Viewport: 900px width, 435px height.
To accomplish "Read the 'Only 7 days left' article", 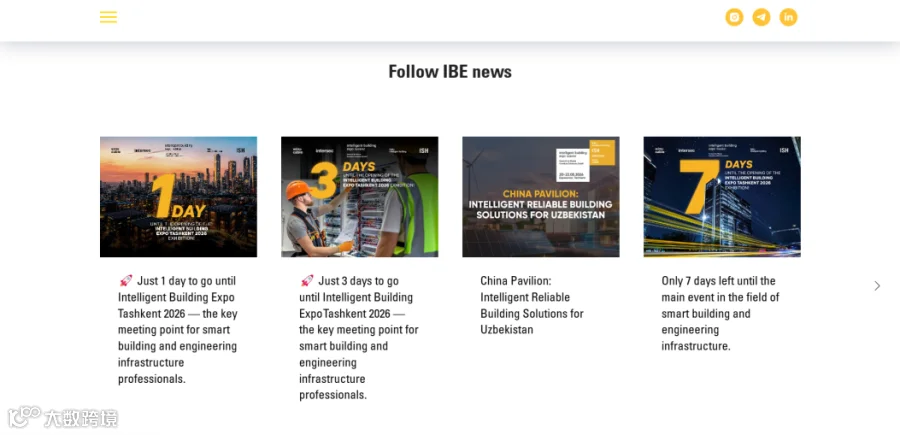I will [x=720, y=313].
